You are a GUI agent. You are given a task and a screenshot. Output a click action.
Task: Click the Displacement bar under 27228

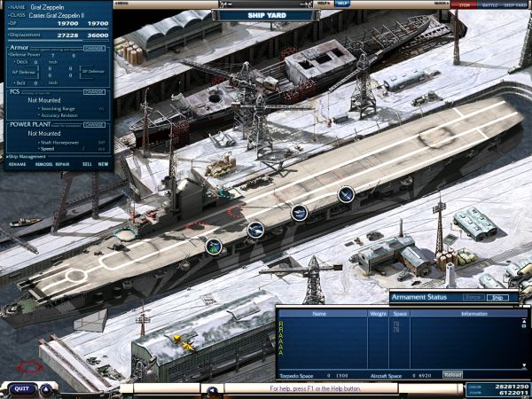(x=59, y=40)
